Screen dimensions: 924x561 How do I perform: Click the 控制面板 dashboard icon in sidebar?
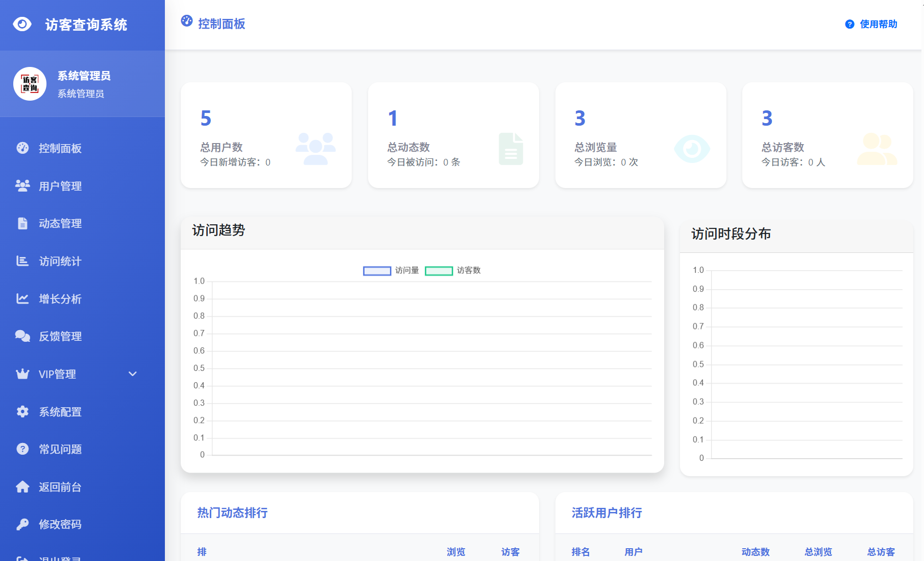coord(22,148)
